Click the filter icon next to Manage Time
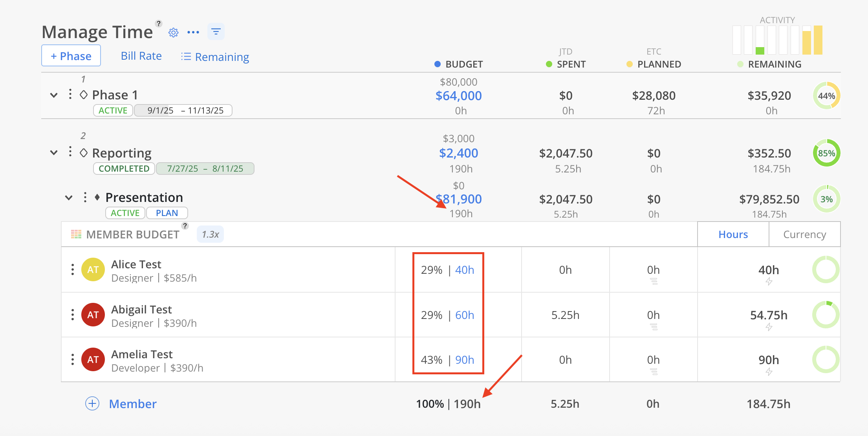The width and height of the screenshot is (868, 436). tap(216, 32)
